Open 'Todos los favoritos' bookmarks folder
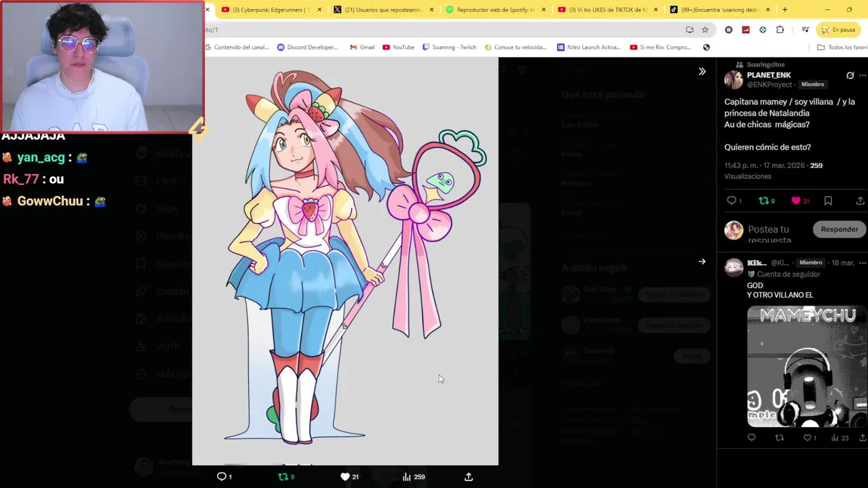Image resolution: width=868 pixels, height=488 pixels. pos(842,47)
